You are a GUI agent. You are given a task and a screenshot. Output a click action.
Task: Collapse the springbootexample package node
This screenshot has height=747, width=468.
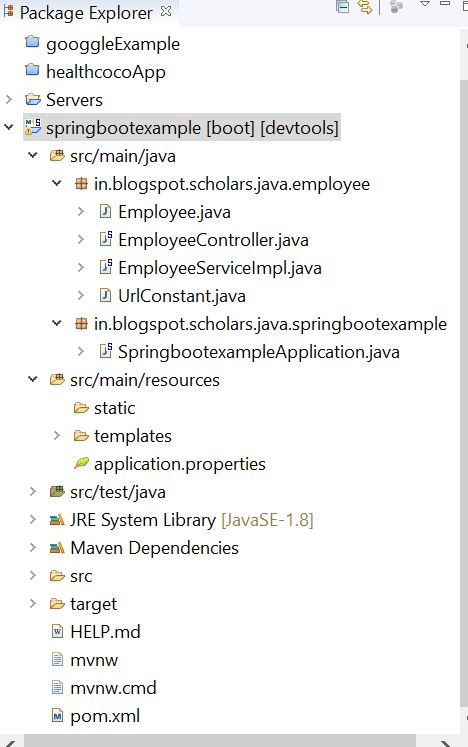pyautogui.click(x=56, y=323)
